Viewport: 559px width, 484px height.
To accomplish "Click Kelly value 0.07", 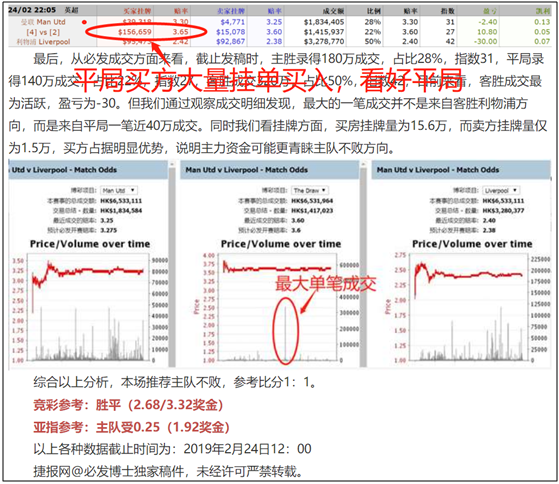I will 542,42.
